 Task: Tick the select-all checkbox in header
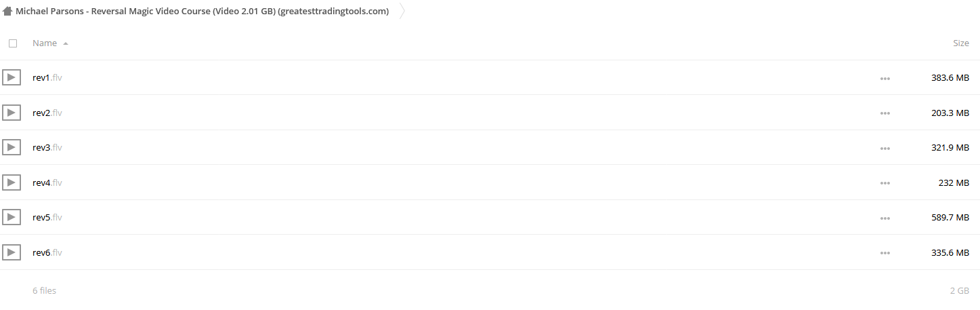13,43
